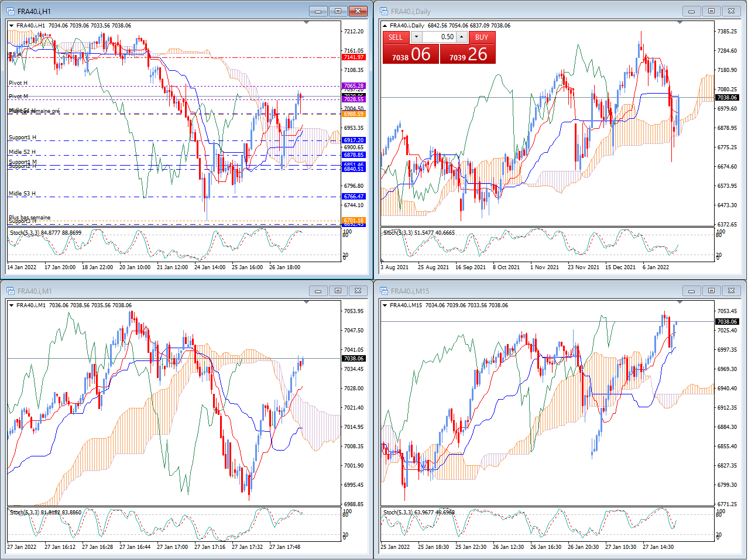
Task: Activate the FRA40.i,M15 window title
Action: [410, 291]
